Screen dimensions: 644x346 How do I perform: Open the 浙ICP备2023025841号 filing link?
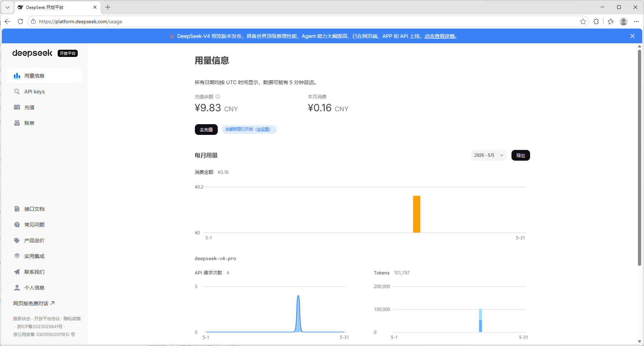coord(40,326)
